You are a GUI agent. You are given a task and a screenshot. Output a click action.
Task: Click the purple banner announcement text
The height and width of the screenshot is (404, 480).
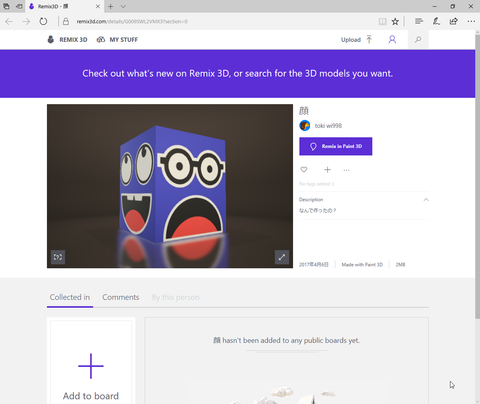pos(237,73)
